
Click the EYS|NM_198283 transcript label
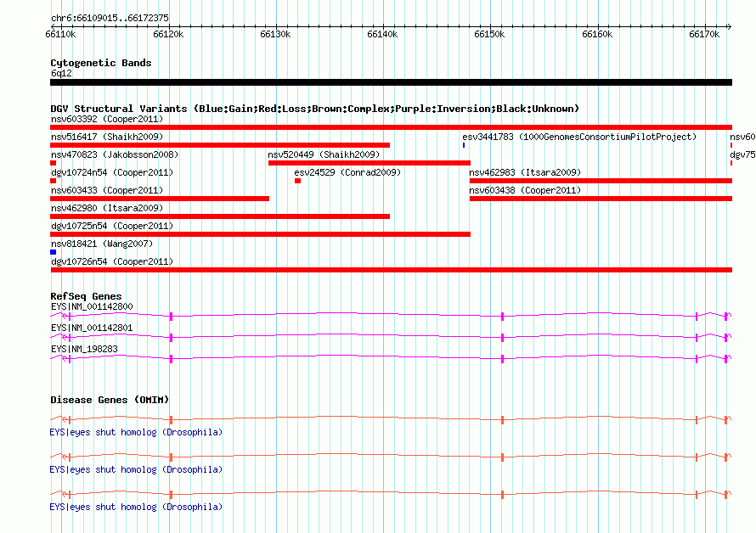[x=84, y=349]
